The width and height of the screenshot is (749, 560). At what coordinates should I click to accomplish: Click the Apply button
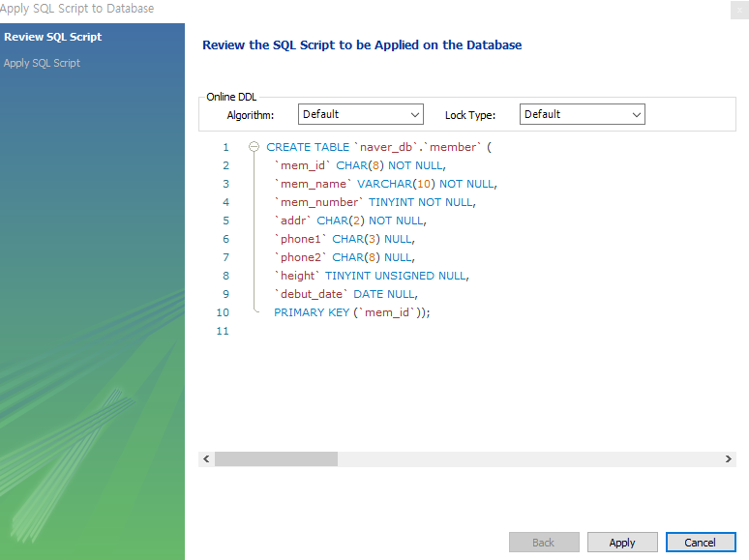622,543
